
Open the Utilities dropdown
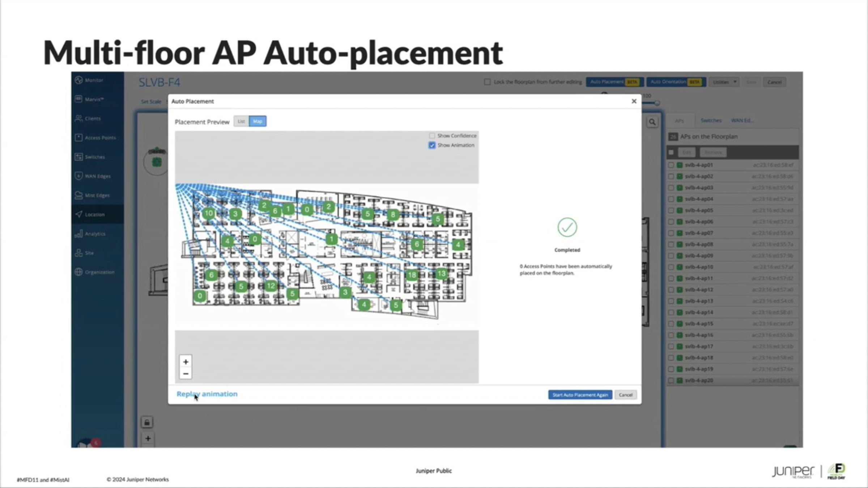point(724,82)
